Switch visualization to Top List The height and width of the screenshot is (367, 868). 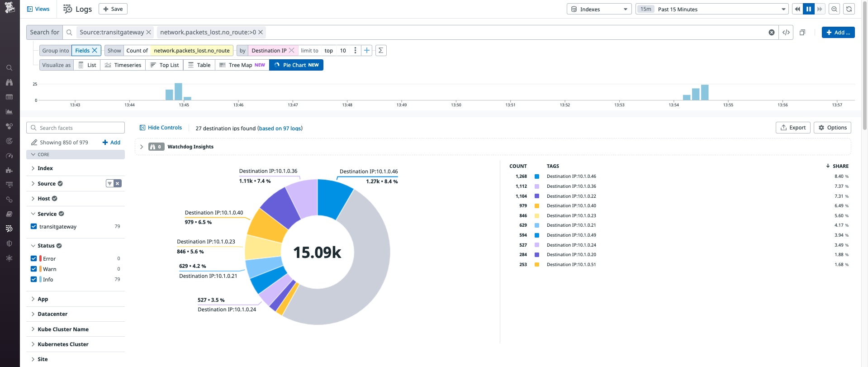(165, 65)
